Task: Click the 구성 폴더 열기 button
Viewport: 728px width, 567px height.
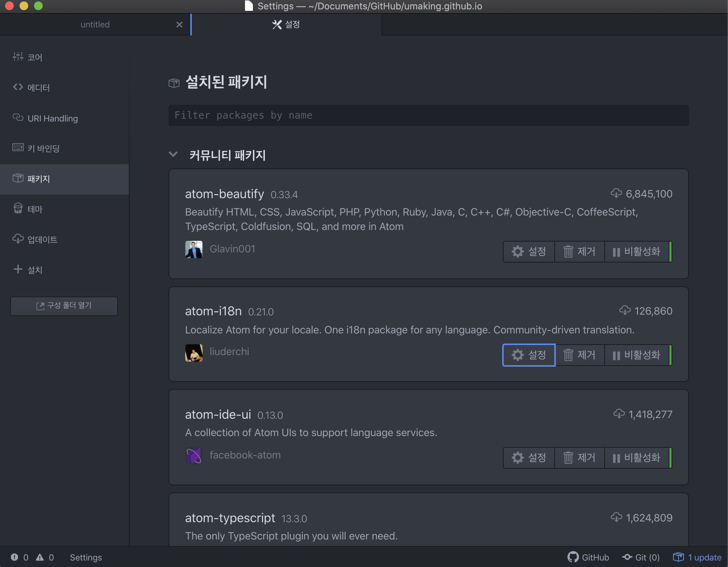Action: coord(64,306)
